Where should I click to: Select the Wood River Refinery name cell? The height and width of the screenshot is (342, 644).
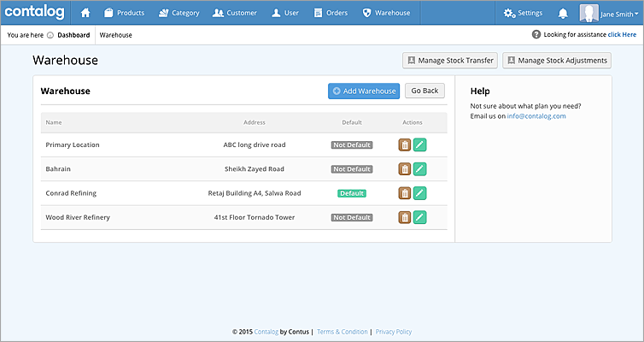coord(78,217)
